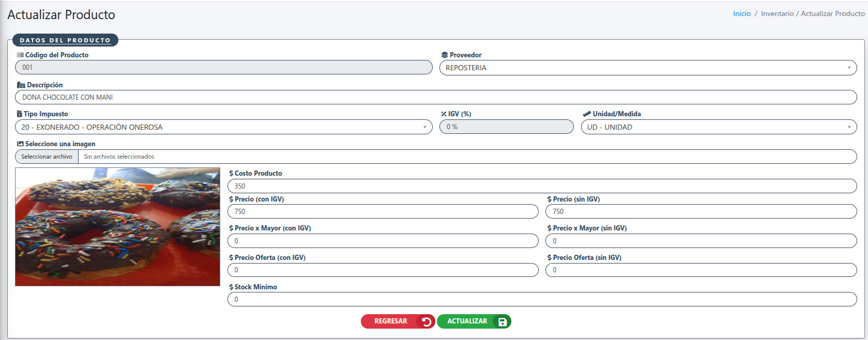This screenshot has height=340, width=868.
Task: Click the donut product image thumbnail
Action: pyautogui.click(x=118, y=227)
